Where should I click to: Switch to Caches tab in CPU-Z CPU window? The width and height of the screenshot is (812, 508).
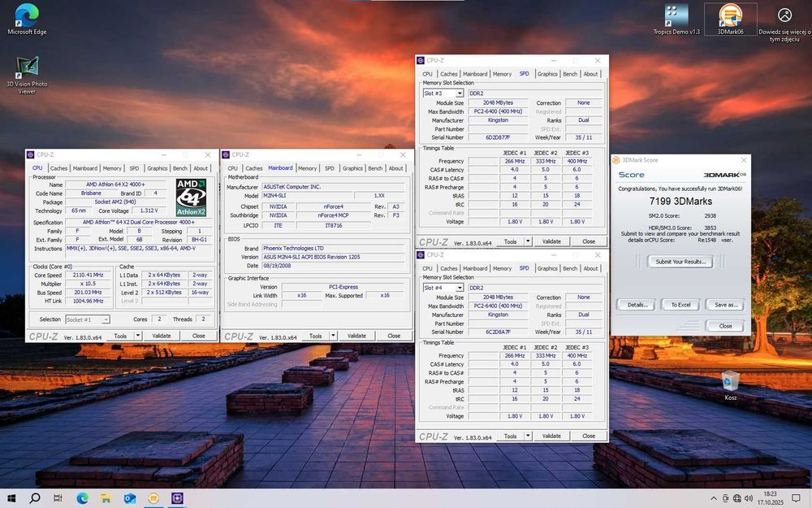click(x=58, y=168)
